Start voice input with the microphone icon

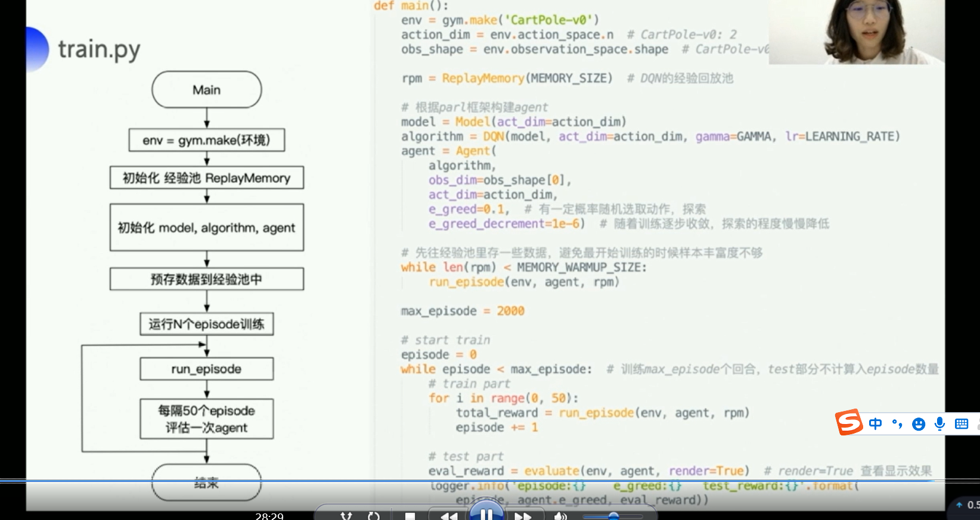pyautogui.click(x=939, y=424)
